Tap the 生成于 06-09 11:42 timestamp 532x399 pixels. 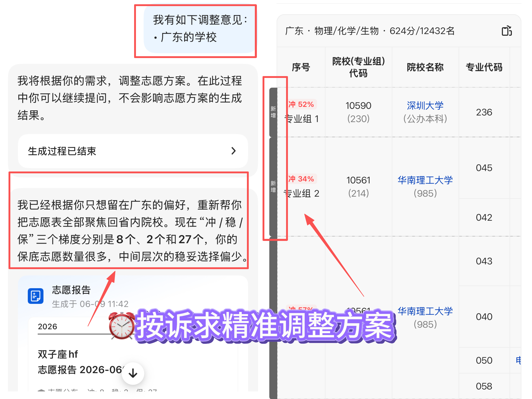point(90,304)
